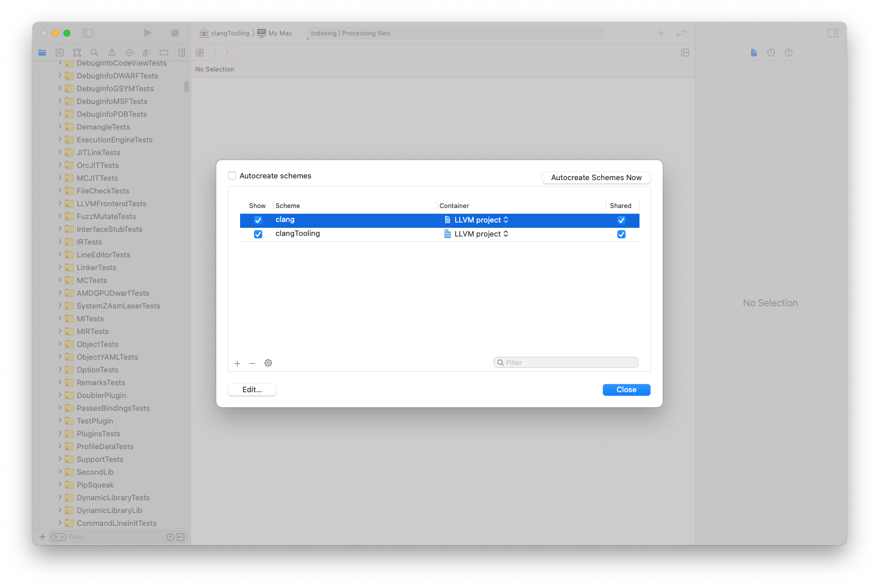Expand the ObjectYAMLTests folder chevron
879x588 pixels.
click(60, 357)
